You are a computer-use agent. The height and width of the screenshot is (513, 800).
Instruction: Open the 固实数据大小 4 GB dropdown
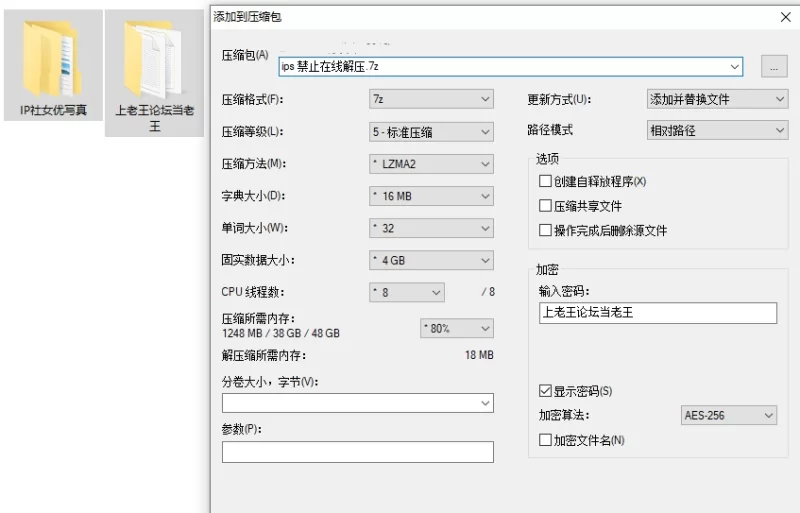[x=431, y=260]
